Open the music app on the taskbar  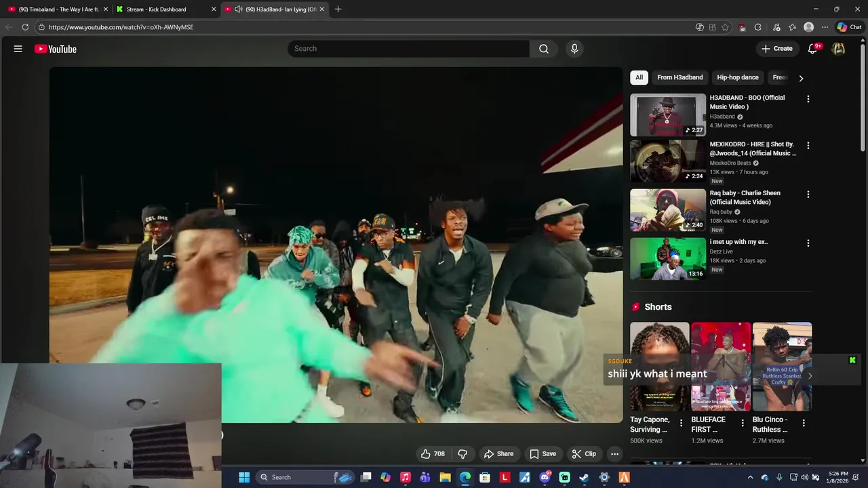[x=406, y=477]
